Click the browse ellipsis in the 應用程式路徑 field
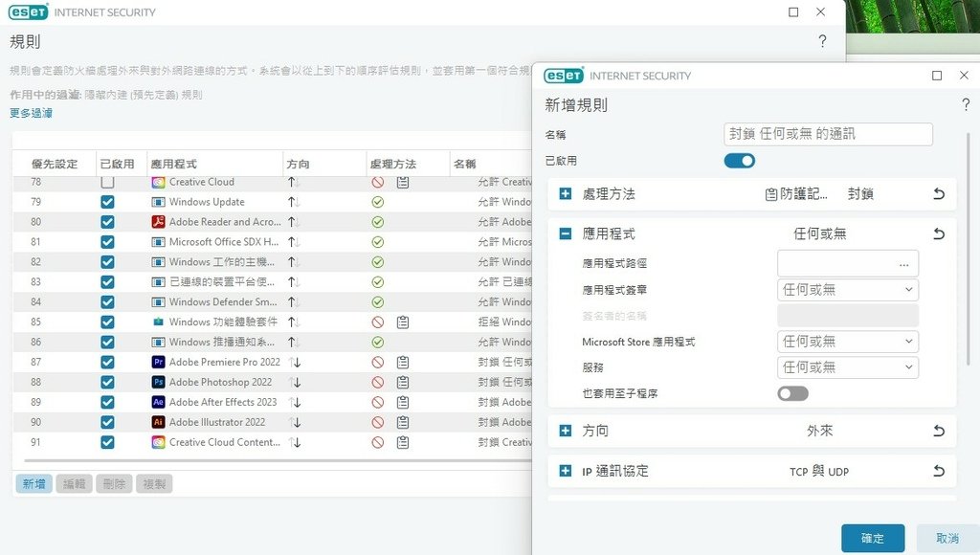The height and width of the screenshot is (555, 980). (x=903, y=264)
